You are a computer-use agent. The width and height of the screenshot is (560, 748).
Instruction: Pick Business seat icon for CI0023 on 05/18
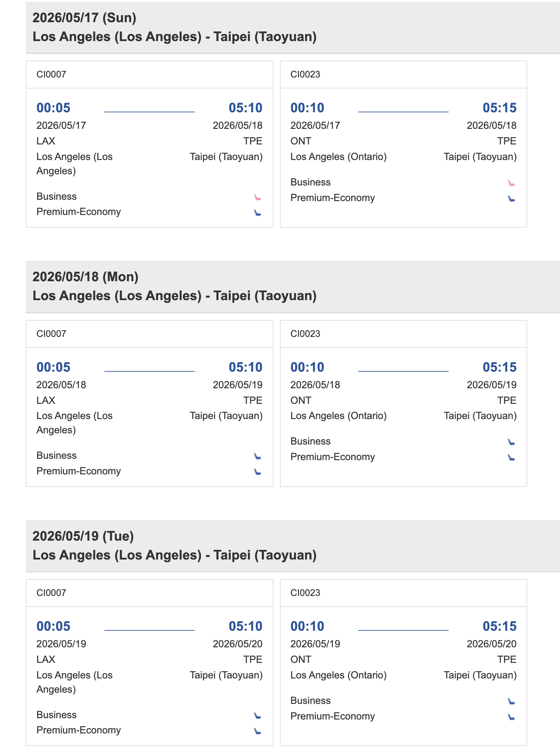click(x=511, y=442)
